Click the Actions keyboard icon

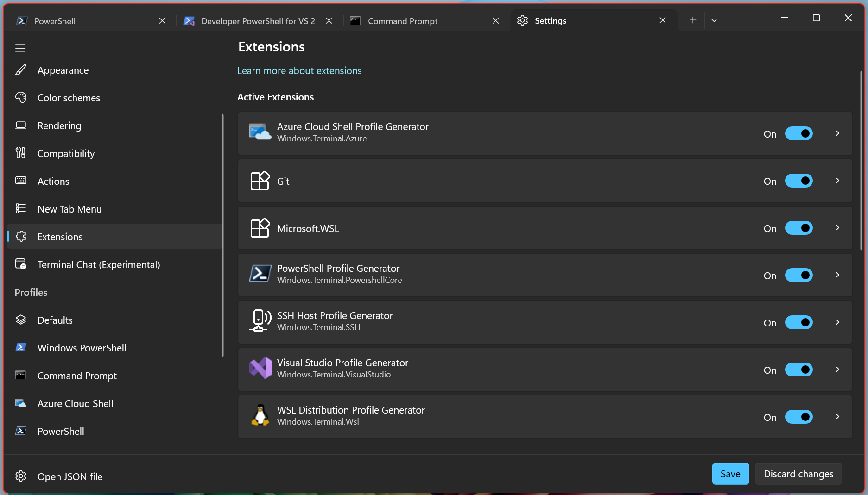tap(21, 181)
